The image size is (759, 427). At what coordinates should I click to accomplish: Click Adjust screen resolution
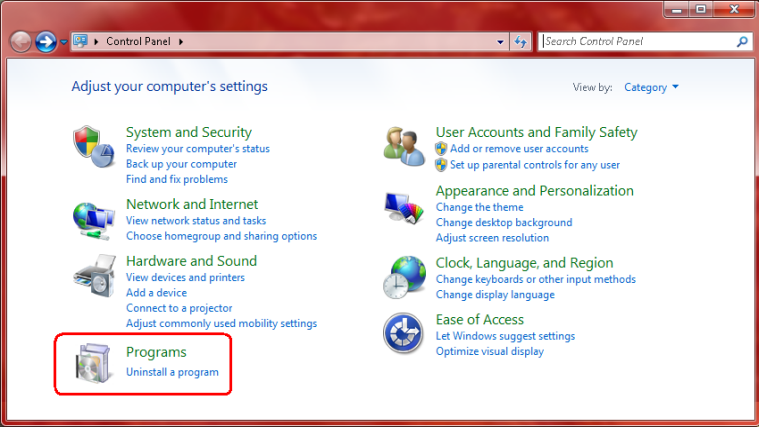(x=492, y=238)
